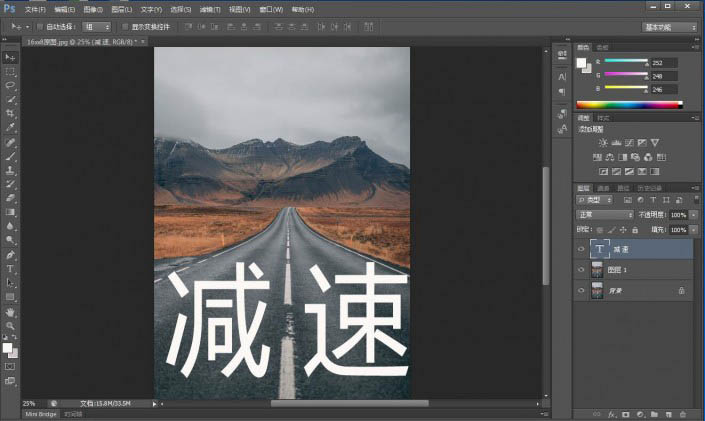705x421 pixels.
Task: Open the status bar info arrow
Action: pos(154,404)
